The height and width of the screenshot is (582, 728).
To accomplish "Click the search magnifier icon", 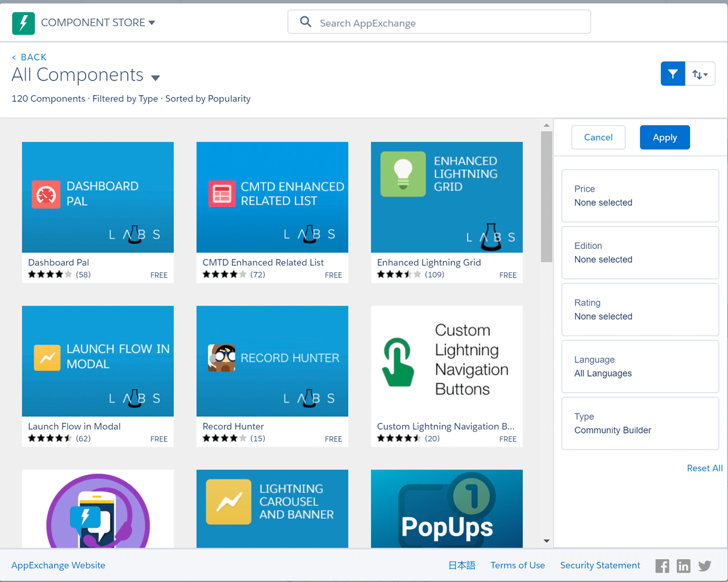I will click(x=306, y=22).
